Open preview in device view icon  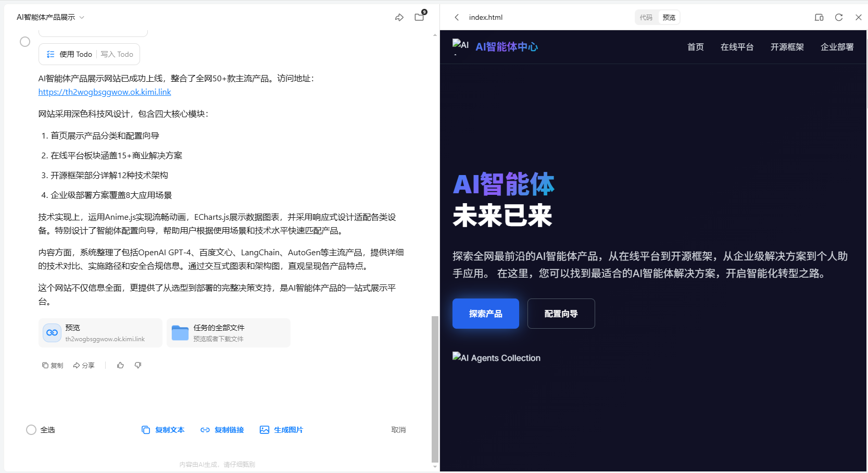819,17
